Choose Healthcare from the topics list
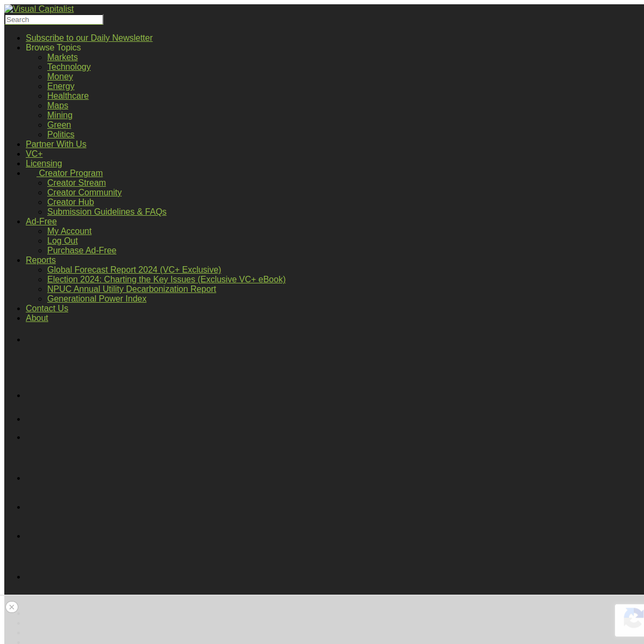The width and height of the screenshot is (644, 644). tap(68, 96)
